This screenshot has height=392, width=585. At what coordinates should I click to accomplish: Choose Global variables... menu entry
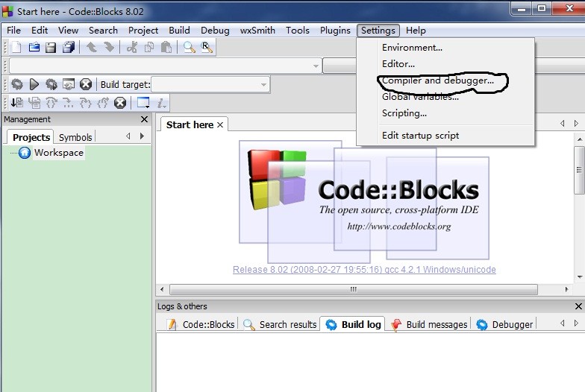pyautogui.click(x=420, y=97)
